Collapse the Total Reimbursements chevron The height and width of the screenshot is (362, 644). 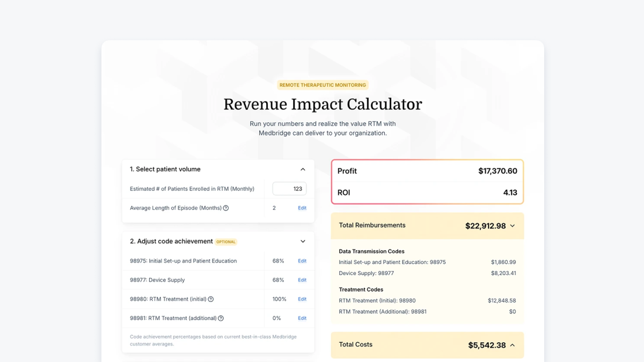(513, 226)
